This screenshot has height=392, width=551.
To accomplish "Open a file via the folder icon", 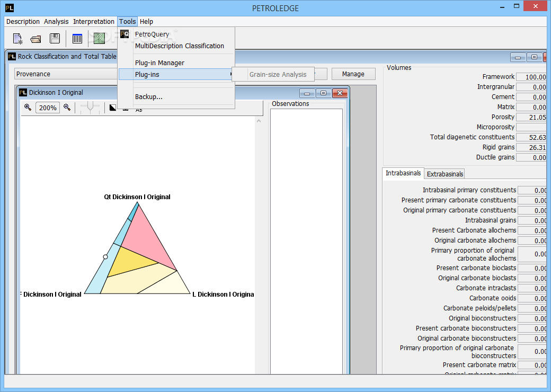I will click(35, 39).
